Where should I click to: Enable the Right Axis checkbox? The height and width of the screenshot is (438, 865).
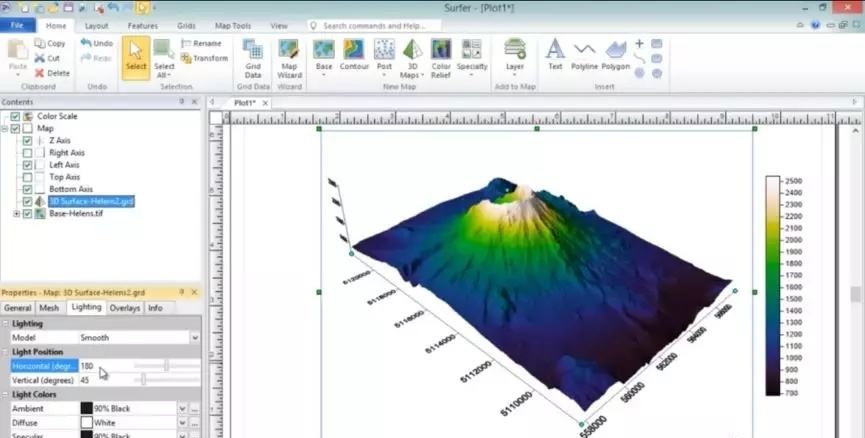[28, 153]
